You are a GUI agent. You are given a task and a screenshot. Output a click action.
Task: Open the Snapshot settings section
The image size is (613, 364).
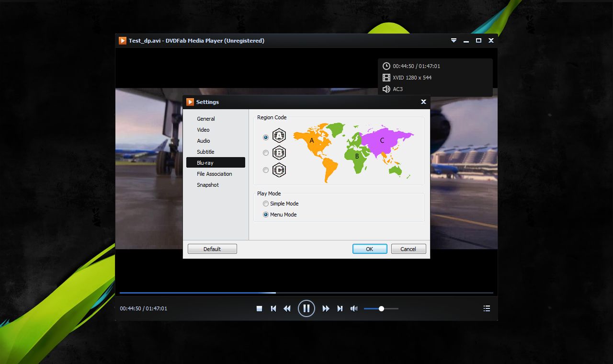click(x=216, y=185)
